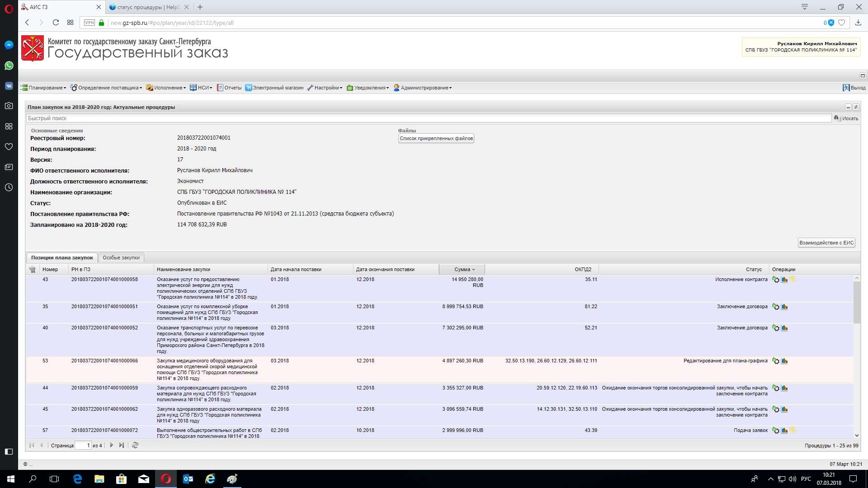Switch to Особые закупки tab
868x488 pixels.
coord(121,258)
